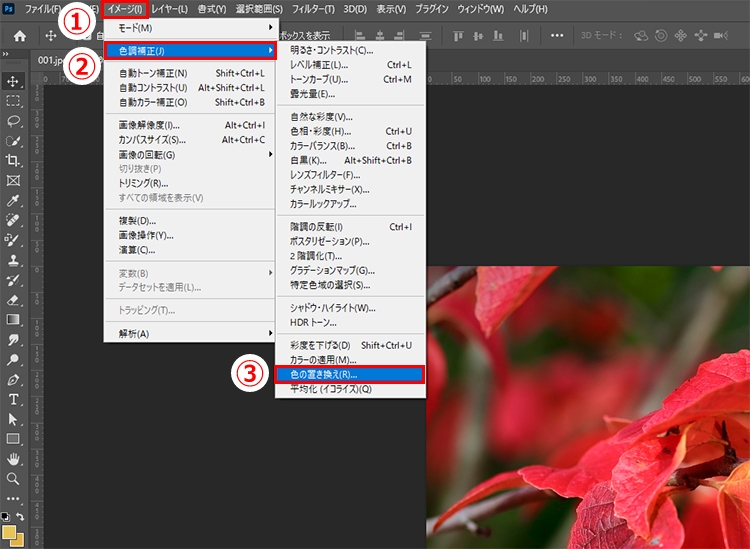Click align top edges icon
The height and width of the screenshot is (549, 750).
tap(458, 36)
